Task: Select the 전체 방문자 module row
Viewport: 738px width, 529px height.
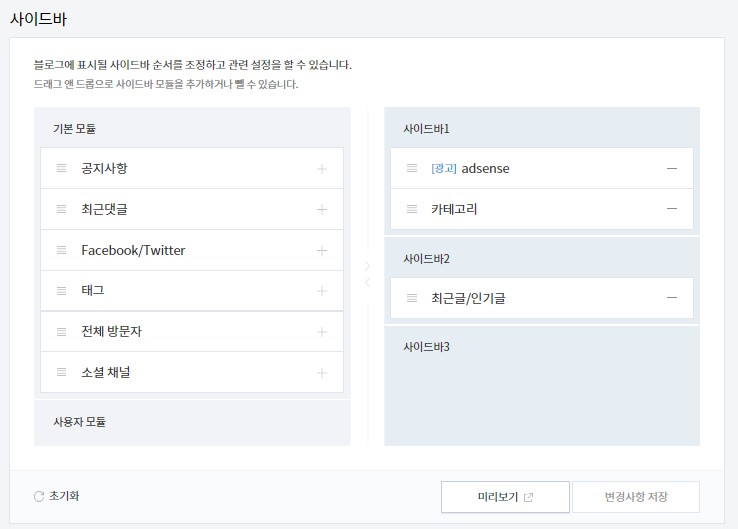Action: pyautogui.click(x=192, y=331)
